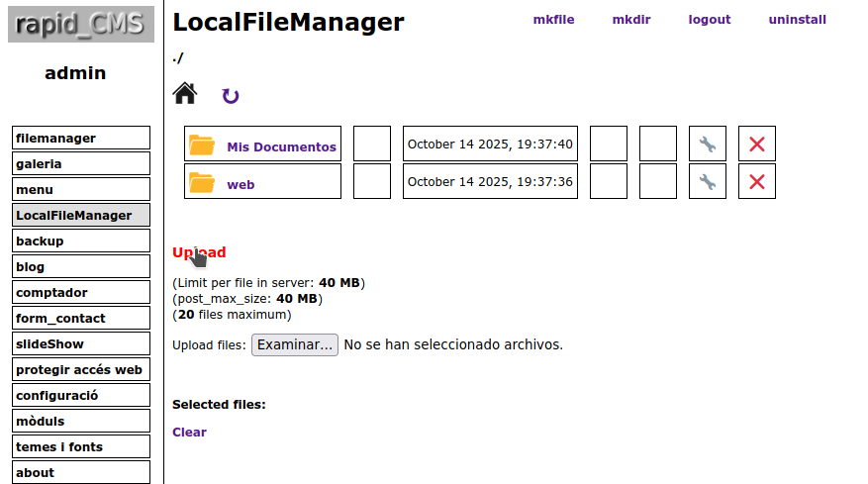
Task: Open the filemanager menu item
Action: pyautogui.click(x=81, y=138)
